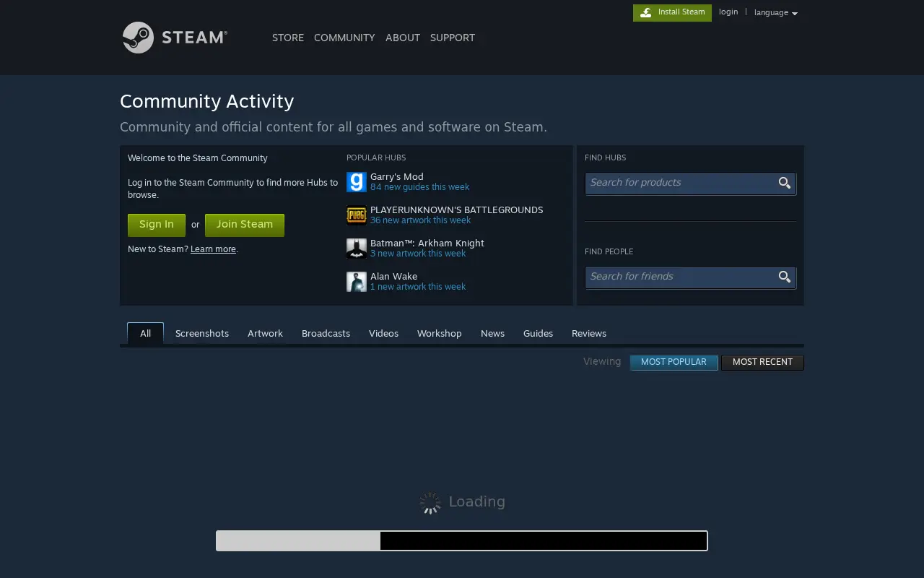
Task: Click the Install Steam button
Action: [x=672, y=12]
